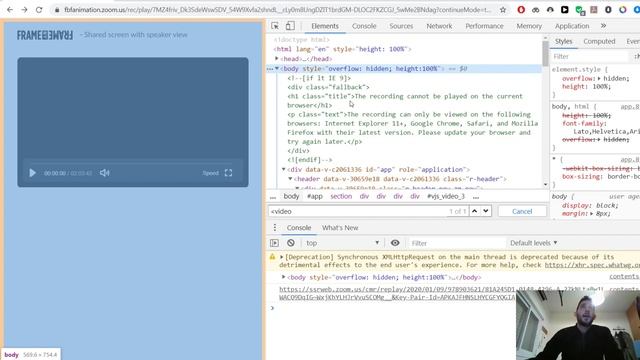Show more DevTools tabs
Viewport: 640px width, 360px height.
603,26
